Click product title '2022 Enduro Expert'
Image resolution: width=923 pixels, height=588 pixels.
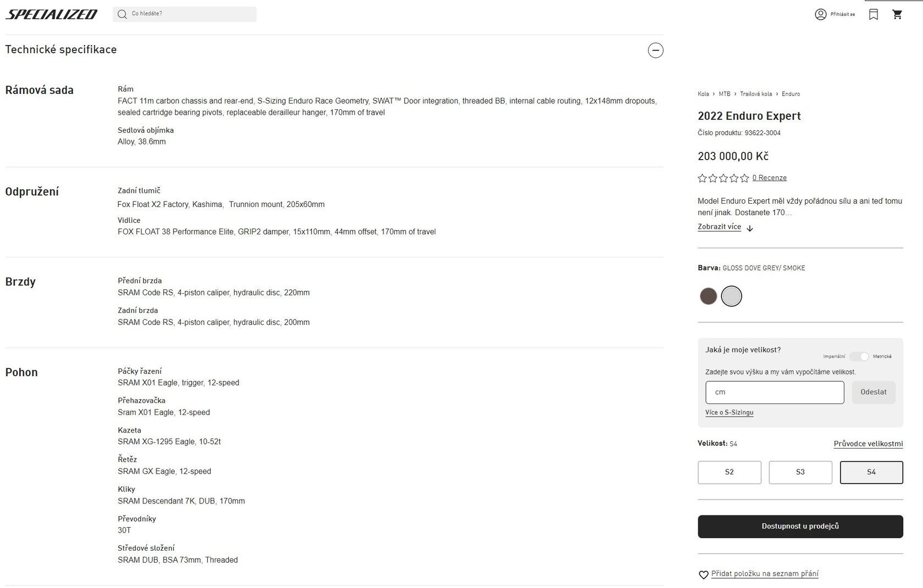point(749,116)
